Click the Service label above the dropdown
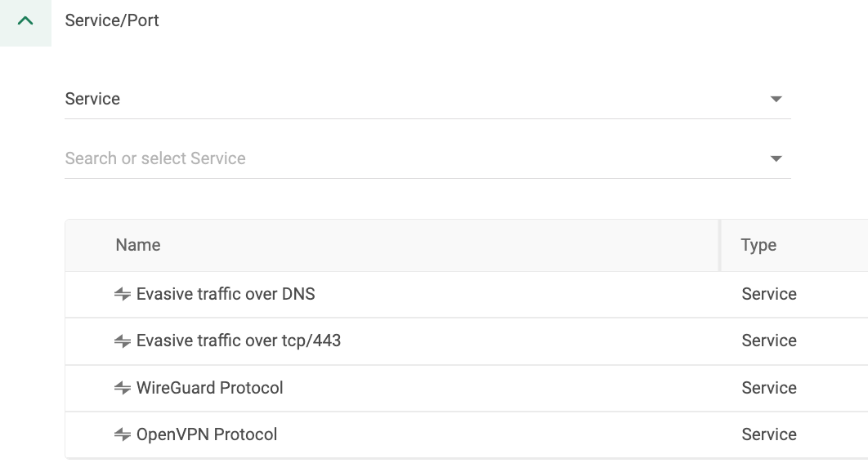Image resolution: width=868 pixels, height=472 pixels. point(92,98)
